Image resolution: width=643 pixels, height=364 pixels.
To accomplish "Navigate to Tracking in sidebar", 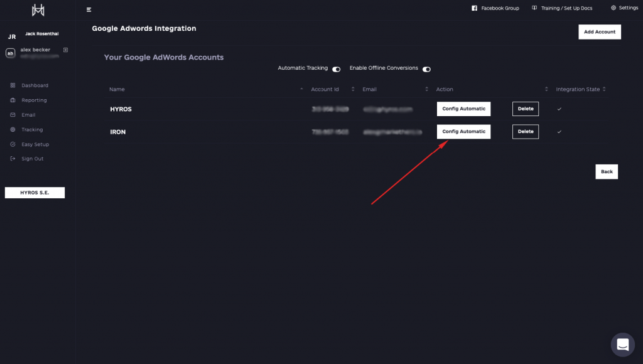I will [32, 129].
